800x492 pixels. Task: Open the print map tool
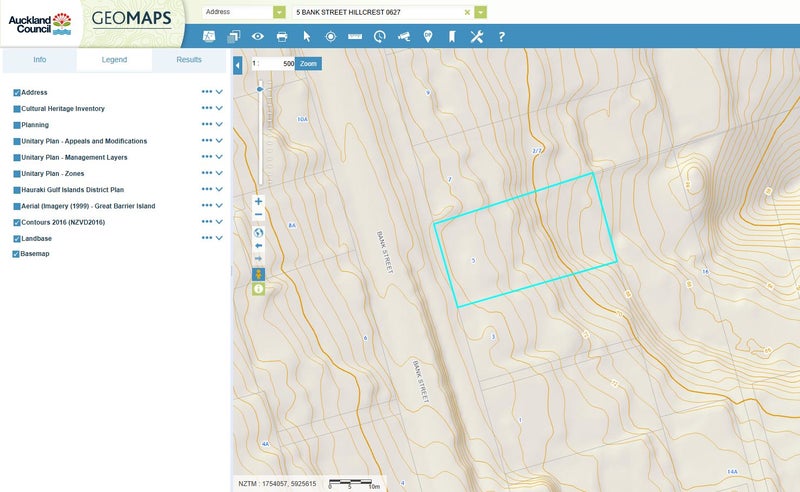pos(282,37)
